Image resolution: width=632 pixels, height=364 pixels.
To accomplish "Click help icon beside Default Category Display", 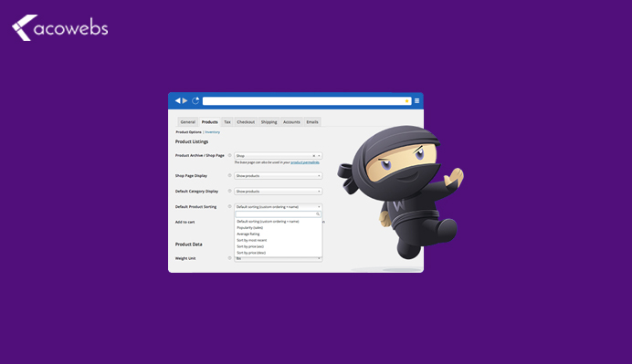I will pos(230,191).
